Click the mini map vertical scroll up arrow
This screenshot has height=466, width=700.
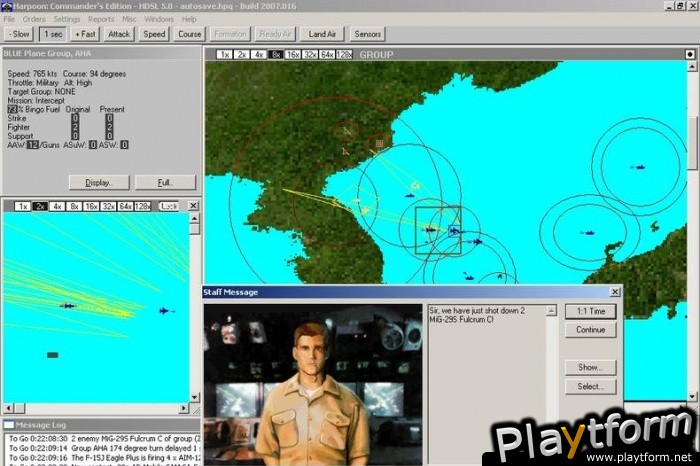tap(195, 218)
